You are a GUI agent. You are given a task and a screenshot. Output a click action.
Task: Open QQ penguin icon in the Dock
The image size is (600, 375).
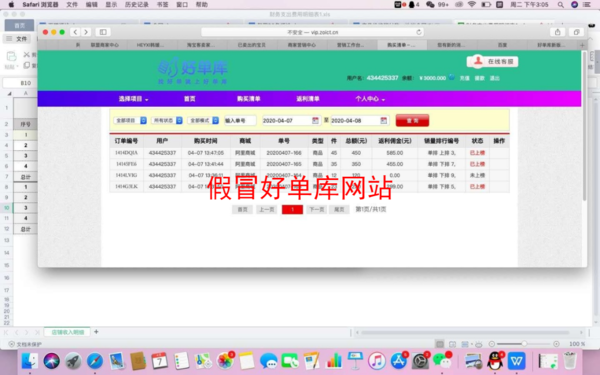[x=495, y=361]
